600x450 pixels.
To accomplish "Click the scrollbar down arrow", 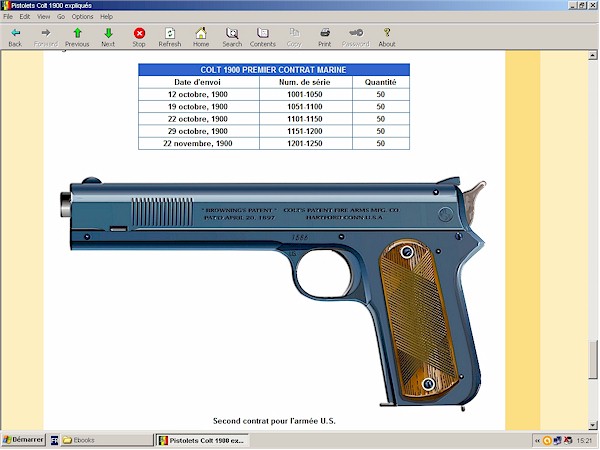I will (x=593, y=425).
